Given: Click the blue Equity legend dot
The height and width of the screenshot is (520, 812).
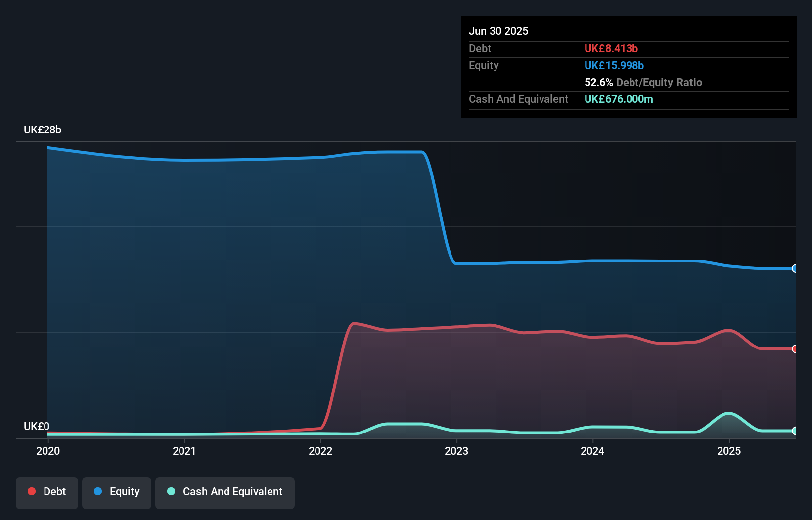Looking at the screenshot, I should coord(98,492).
